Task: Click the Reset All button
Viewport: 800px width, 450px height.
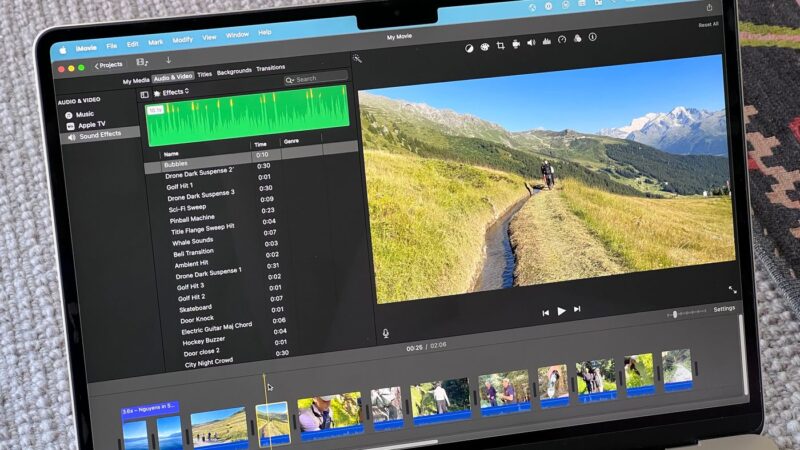Action: coord(708,24)
